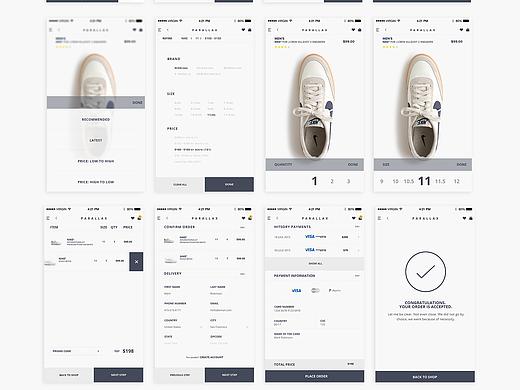The width and height of the screenshot is (520, 390).
Task: Tap heart icon on the refine filter screen
Action: click(243, 30)
